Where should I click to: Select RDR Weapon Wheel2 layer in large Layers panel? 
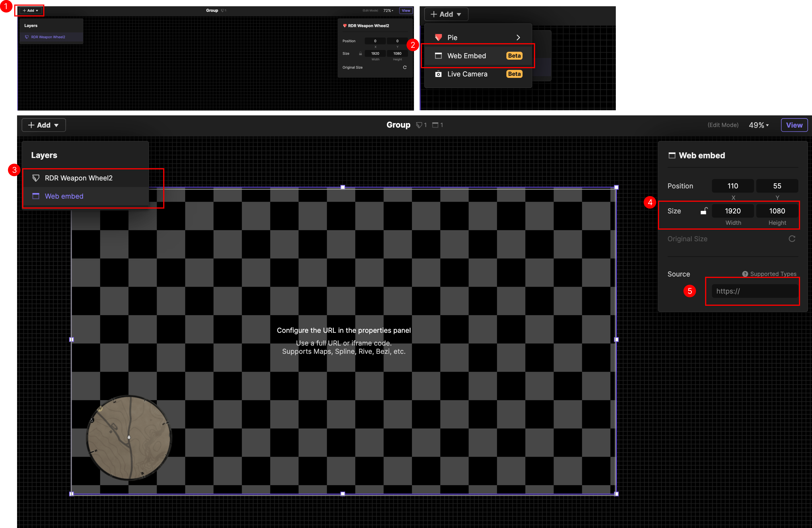(86, 178)
